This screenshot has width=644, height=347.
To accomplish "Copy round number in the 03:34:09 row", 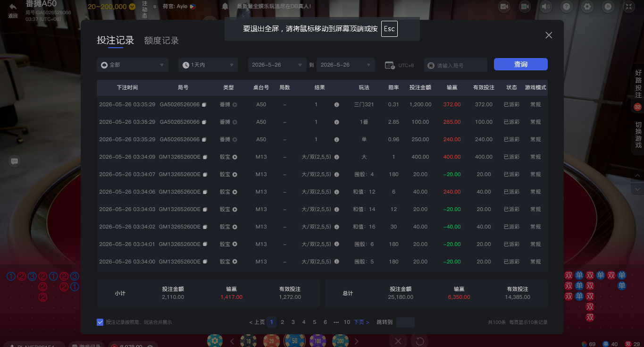I will point(205,157).
